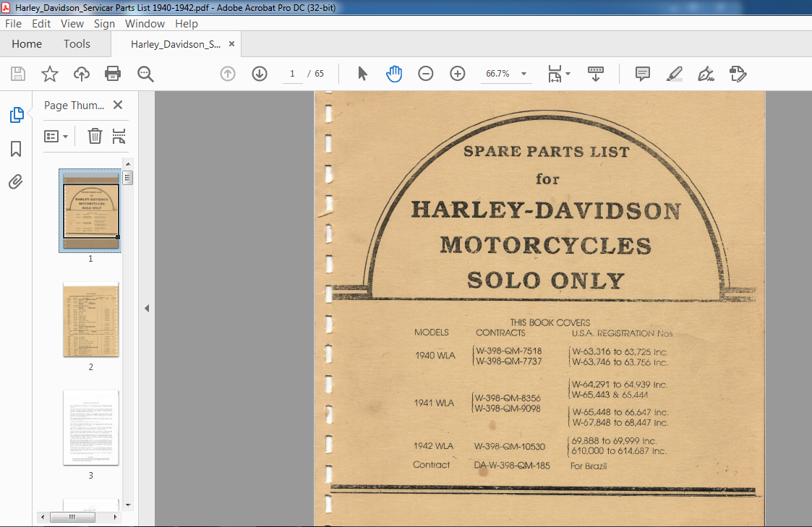Click the page number input field
The height and width of the screenshot is (527, 812).
coord(293,74)
